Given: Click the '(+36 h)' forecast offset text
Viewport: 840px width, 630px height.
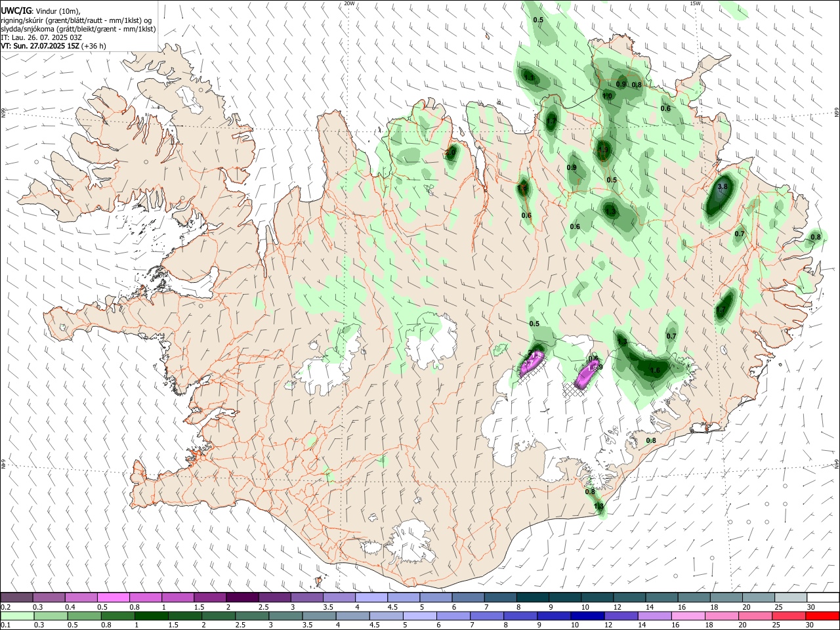Looking at the screenshot, I should click(94, 46).
